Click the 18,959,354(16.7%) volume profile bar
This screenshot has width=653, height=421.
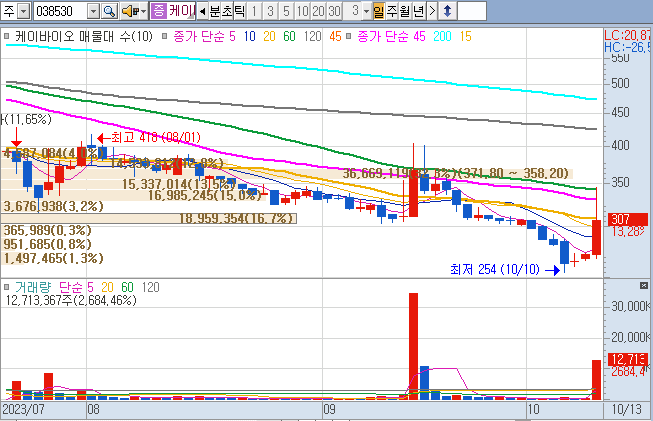[149, 219]
